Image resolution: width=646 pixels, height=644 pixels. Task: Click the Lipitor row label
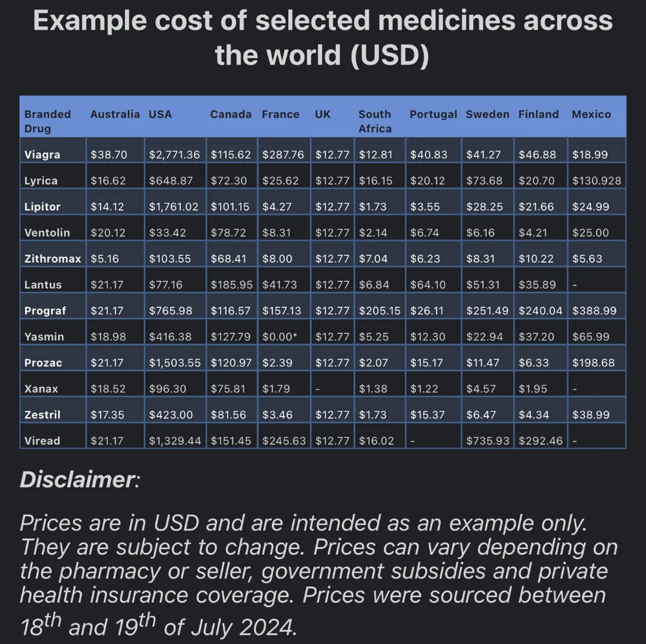click(43, 207)
